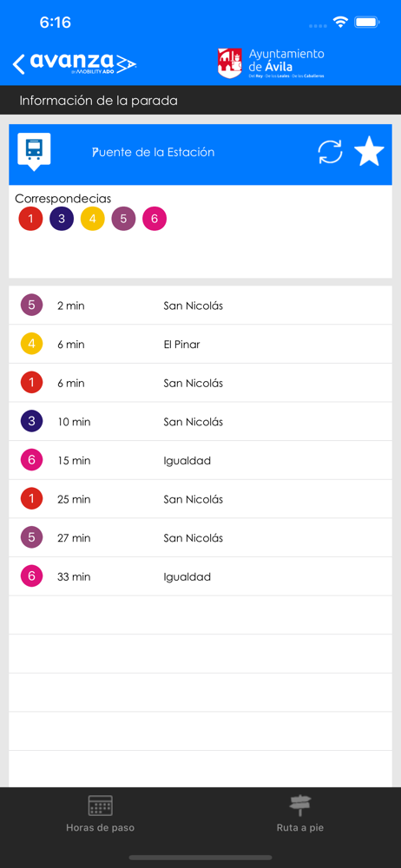Tap the back arrow chevron

click(19, 64)
